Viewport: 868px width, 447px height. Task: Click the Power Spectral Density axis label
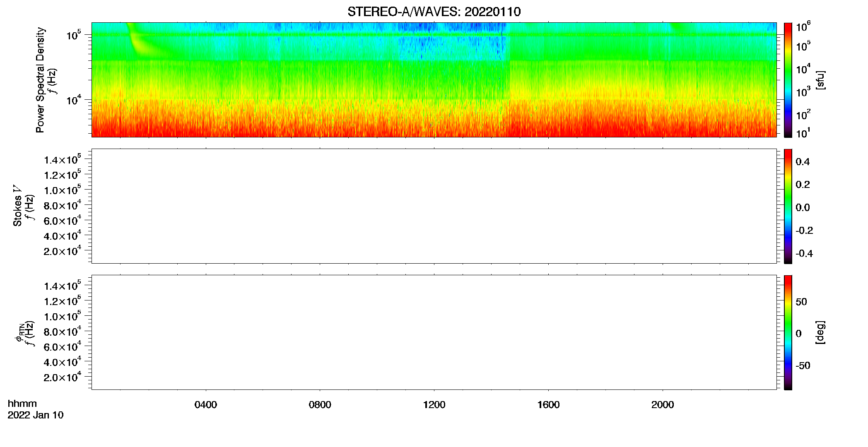pyautogui.click(x=40, y=80)
